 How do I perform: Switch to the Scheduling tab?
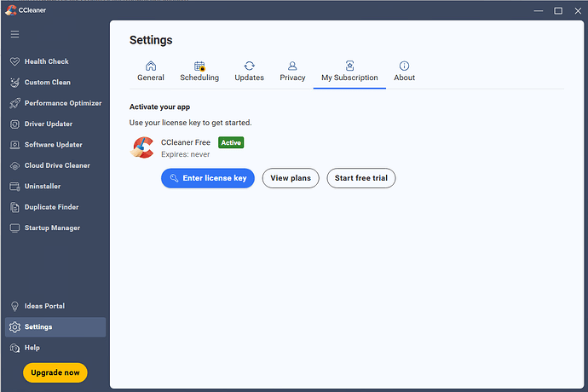tap(199, 72)
